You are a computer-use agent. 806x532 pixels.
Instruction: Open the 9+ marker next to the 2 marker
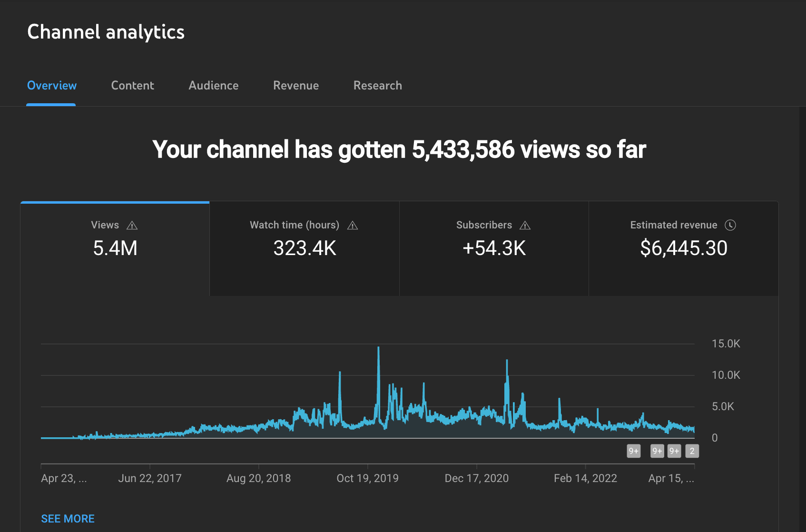[x=674, y=451]
